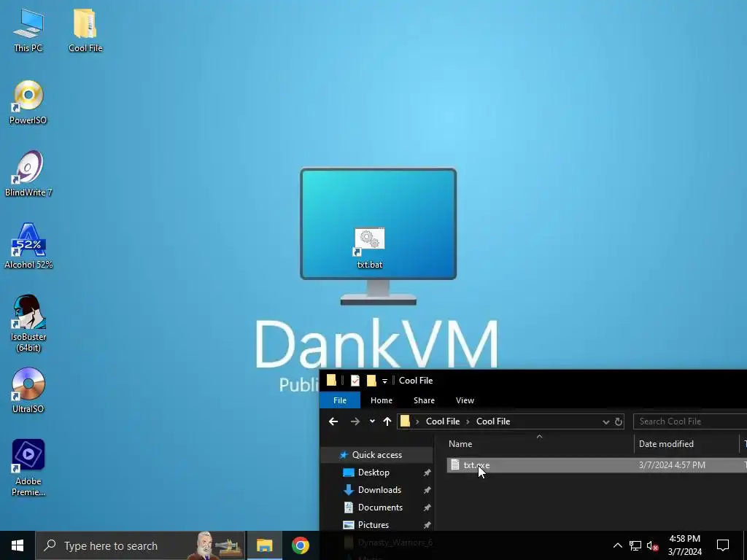Go forward in Explorer navigation

tap(355, 421)
